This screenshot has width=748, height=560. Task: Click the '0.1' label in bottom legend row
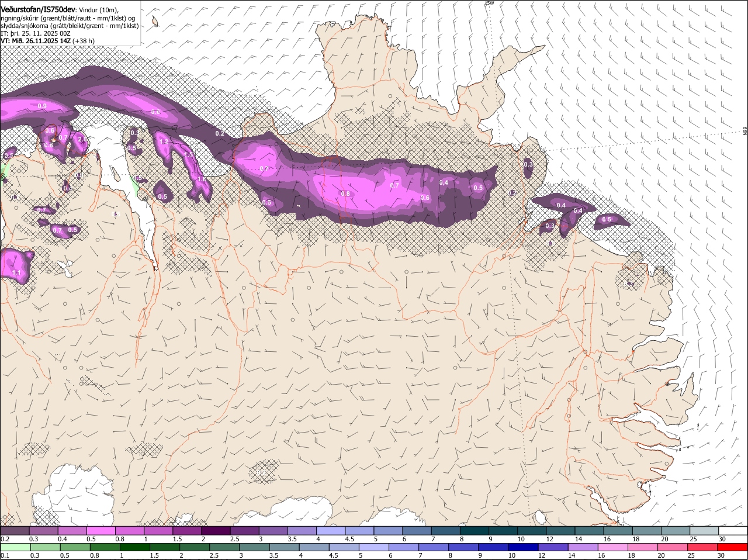pyautogui.click(x=5, y=555)
